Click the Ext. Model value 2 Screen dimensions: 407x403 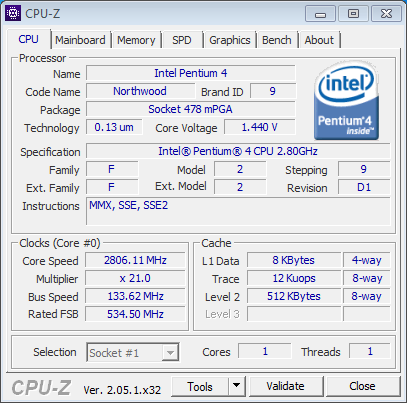pos(240,187)
